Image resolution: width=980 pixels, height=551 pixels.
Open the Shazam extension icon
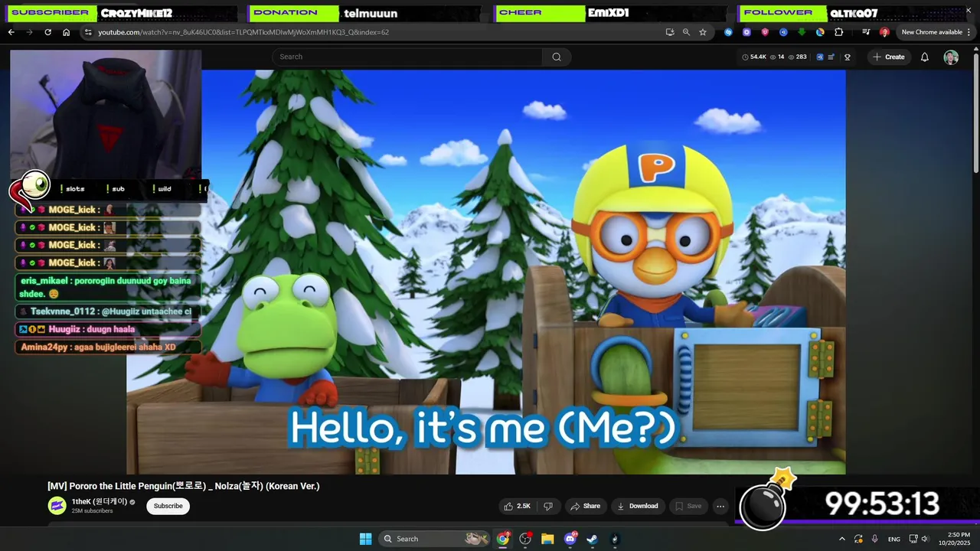(x=728, y=32)
